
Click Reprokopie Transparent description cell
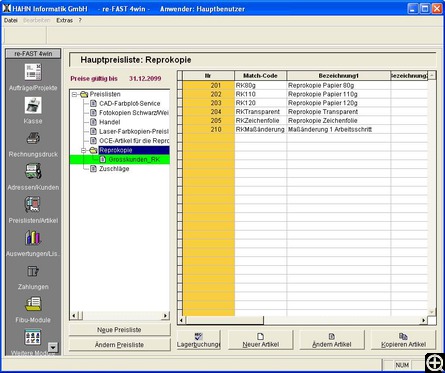point(338,112)
